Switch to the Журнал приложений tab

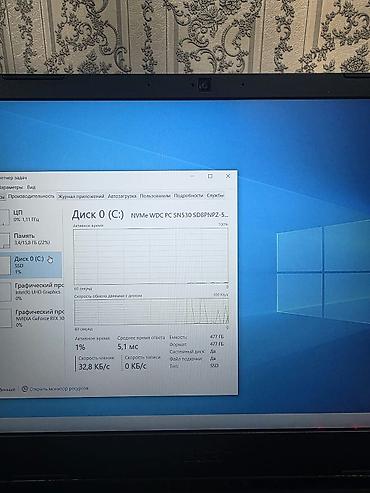pos(81,196)
